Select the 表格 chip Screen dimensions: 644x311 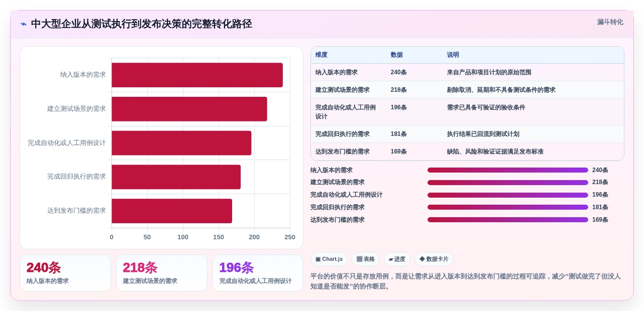pos(365,259)
